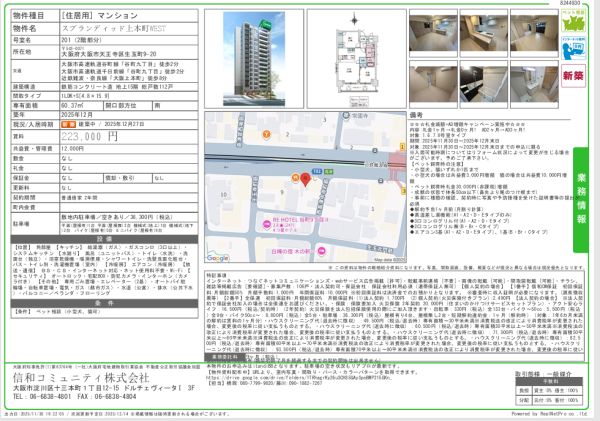The image size is (600, 421).
Task: Open the building exterior rendering image
Action: (x=254, y=59)
